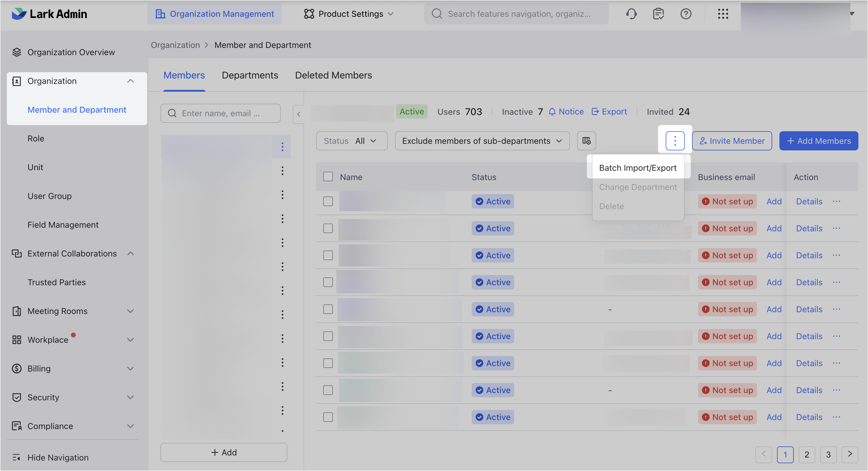Viewport: 868px width, 471px height.
Task: Expand the Meeting Rooms section
Action: (130, 311)
